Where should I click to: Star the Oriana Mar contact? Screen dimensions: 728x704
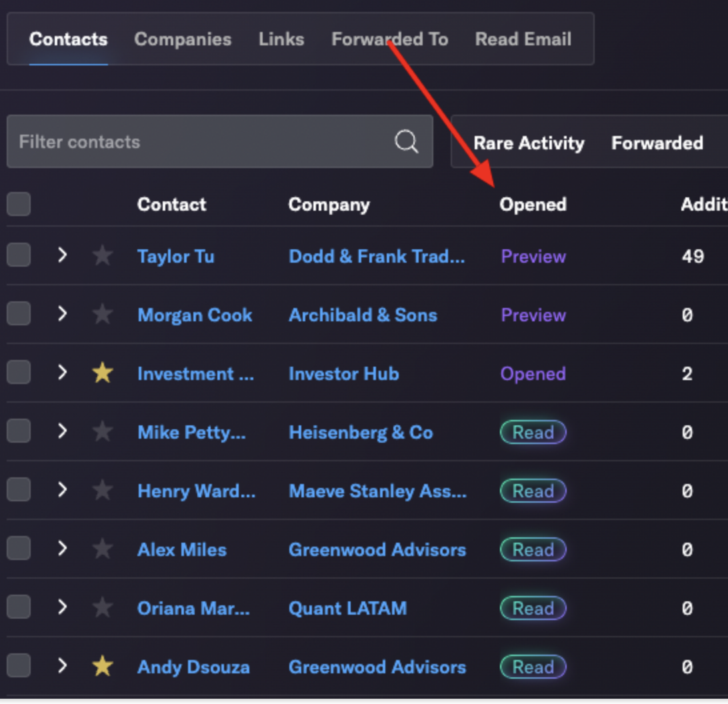(x=103, y=607)
